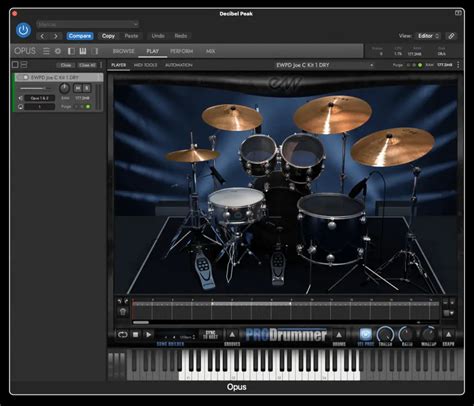Viewport: 474px width, 406px height.
Task: Toggle the Sync to Host button
Action: (x=211, y=334)
